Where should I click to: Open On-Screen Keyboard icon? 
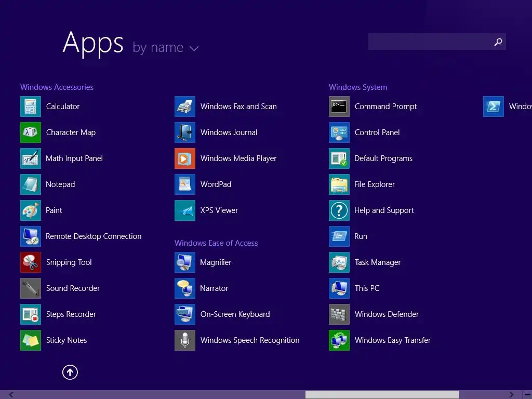[x=185, y=314]
